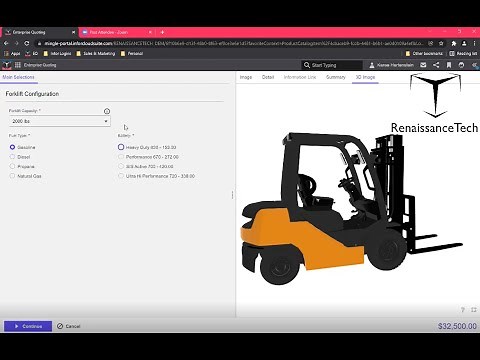Open the Chrome three-dot menu
This screenshot has height=360, width=480.
pyautogui.click(x=474, y=43)
